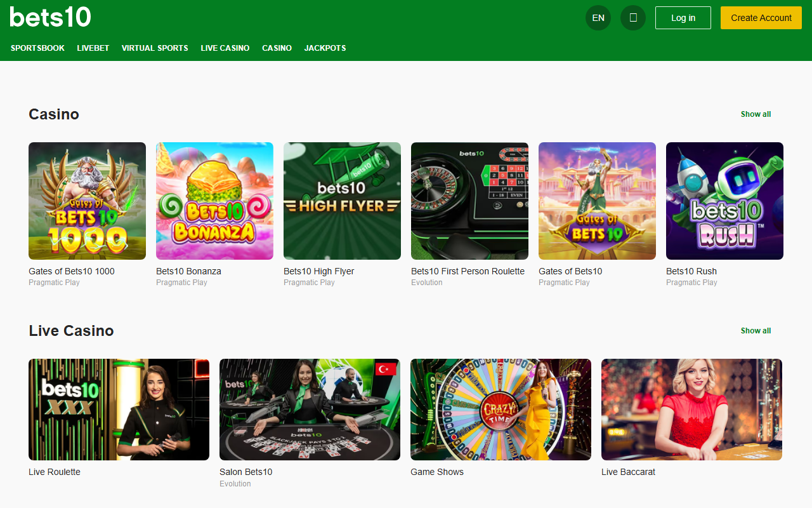Image resolution: width=812 pixels, height=508 pixels.
Task: Open the Live Baccarat thumbnail
Action: [x=691, y=410]
